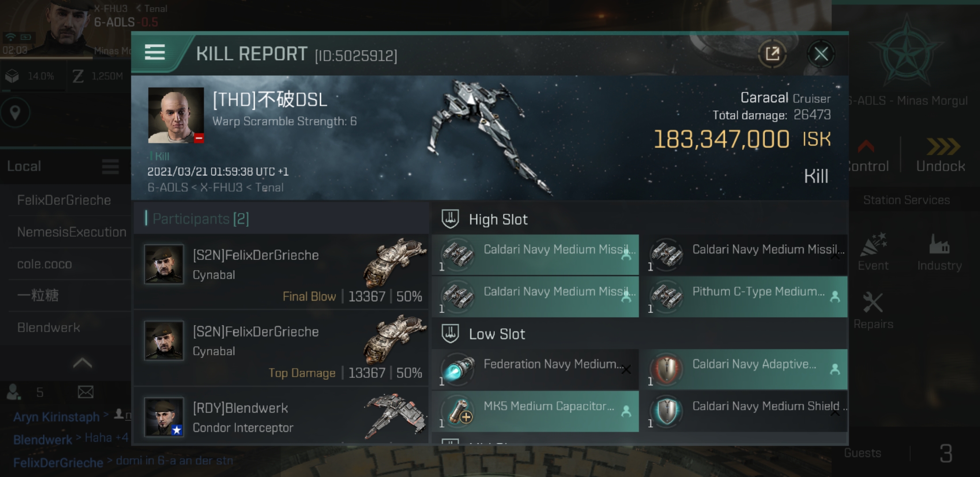
Task: Open Industry station service icon
Action: (x=939, y=253)
